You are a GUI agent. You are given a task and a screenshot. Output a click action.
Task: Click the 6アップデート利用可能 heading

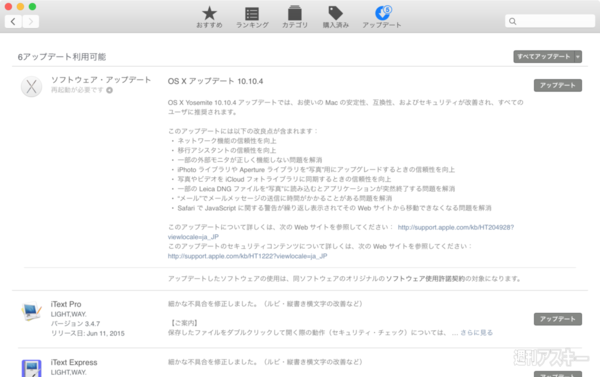coord(62,57)
